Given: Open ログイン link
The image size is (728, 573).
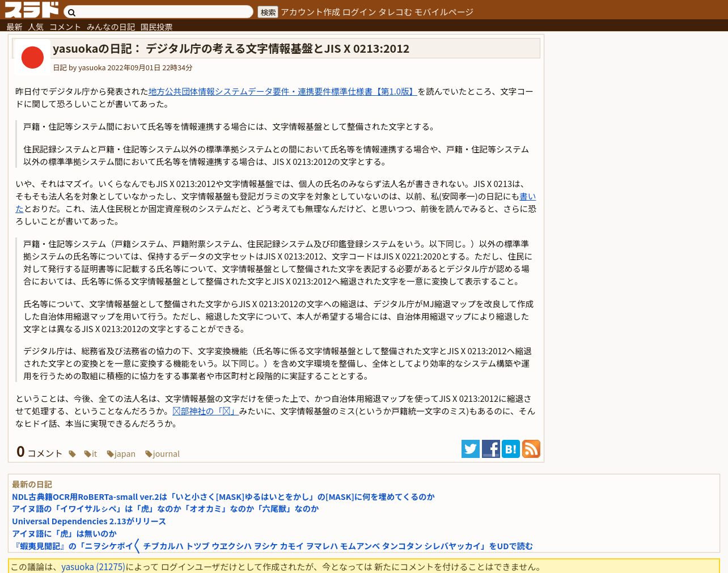Looking at the screenshot, I should click(x=359, y=12).
